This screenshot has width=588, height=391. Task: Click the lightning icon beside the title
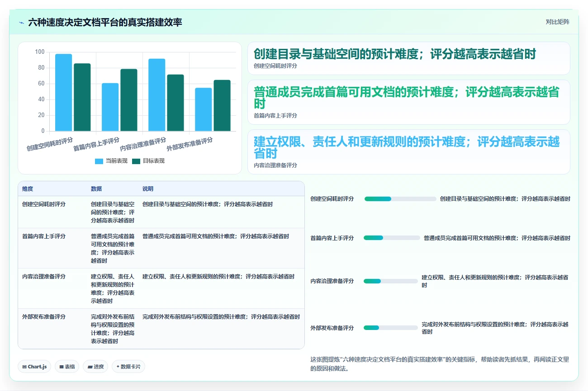(21, 23)
